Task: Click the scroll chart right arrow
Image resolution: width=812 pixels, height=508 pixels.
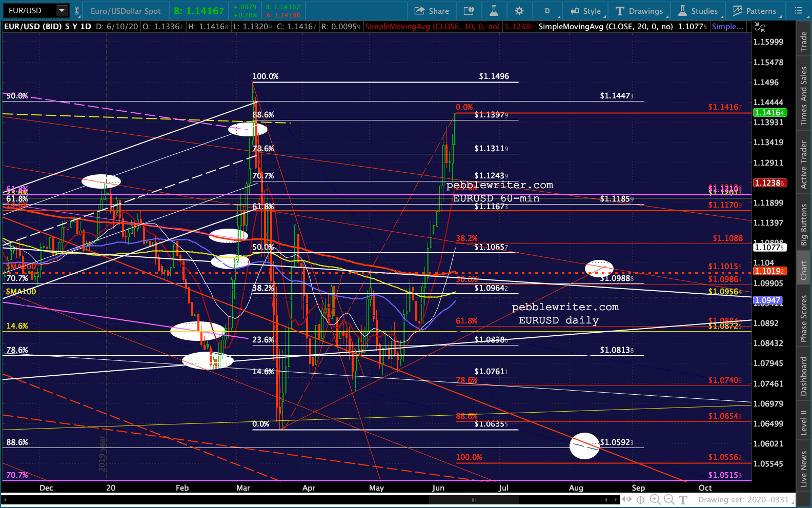Action: (615, 499)
